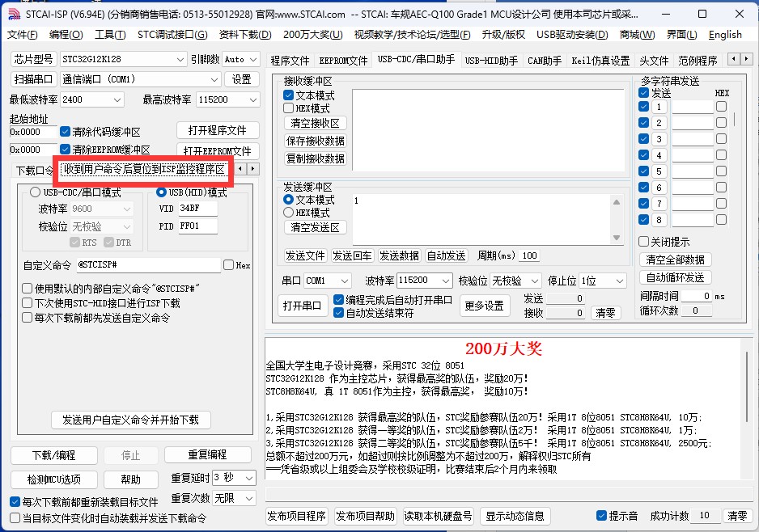
Task: Click the 自定义命令 @STCISP# input field
Action: tap(148, 265)
